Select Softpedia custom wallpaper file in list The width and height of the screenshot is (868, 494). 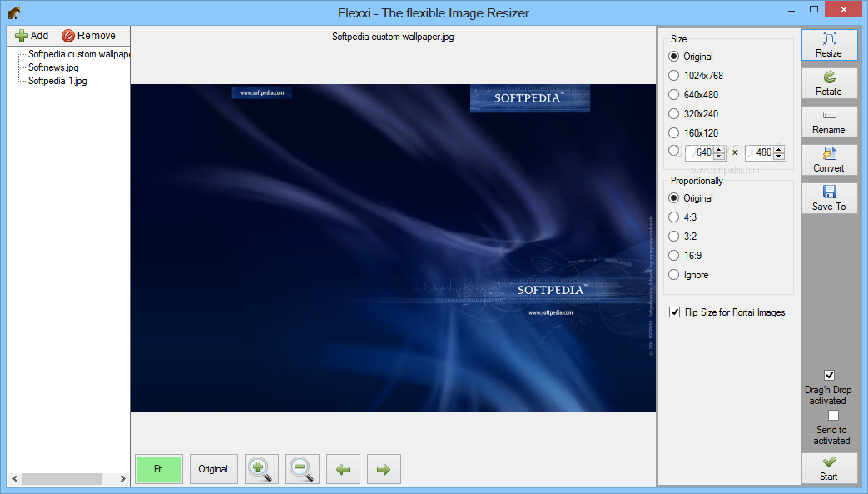pyautogui.click(x=78, y=54)
